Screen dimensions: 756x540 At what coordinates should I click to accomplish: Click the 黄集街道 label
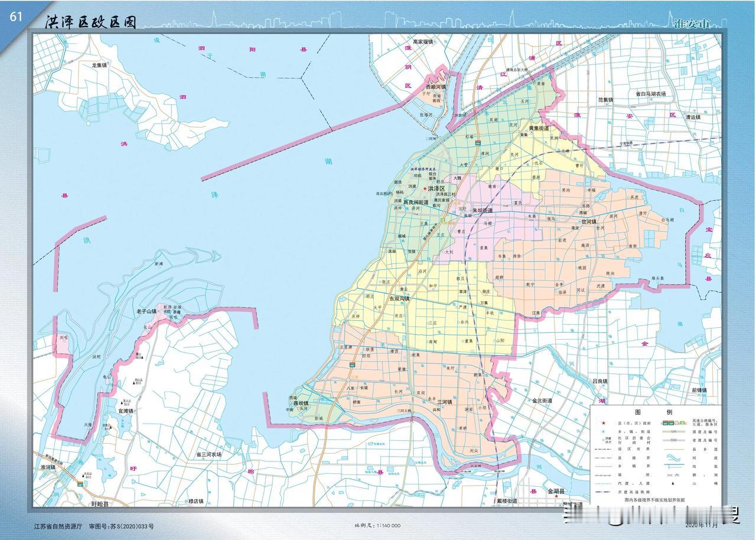pos(539,128)
